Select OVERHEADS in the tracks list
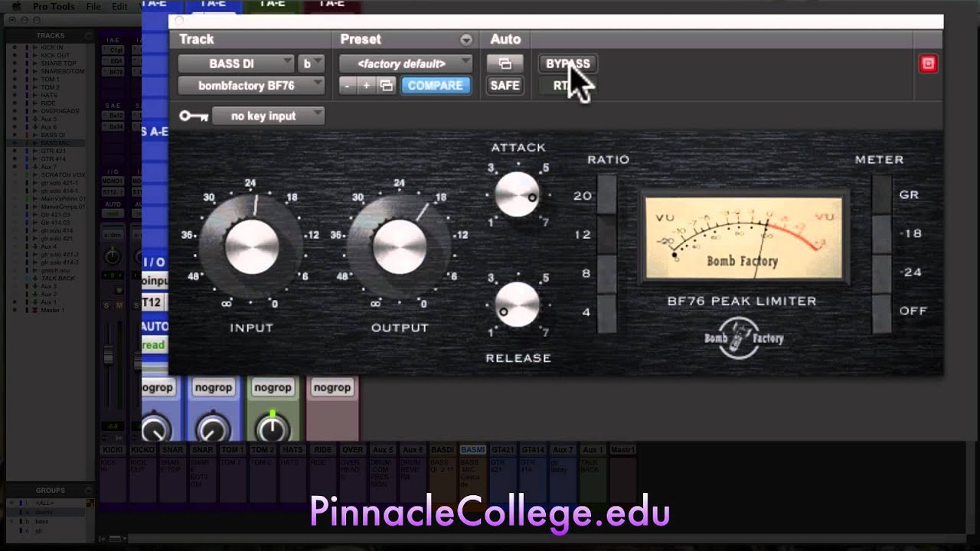 click(x=60, y=111)
